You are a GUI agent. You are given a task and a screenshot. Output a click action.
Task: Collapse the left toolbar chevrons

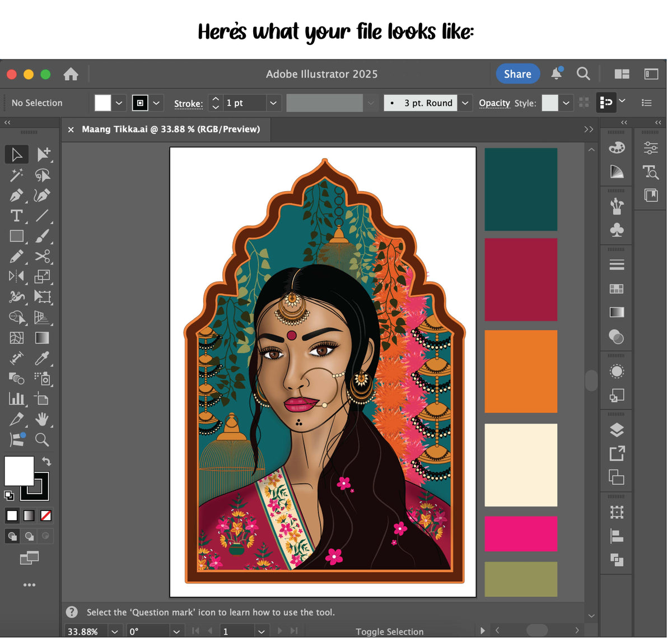[x=7, y=122]
